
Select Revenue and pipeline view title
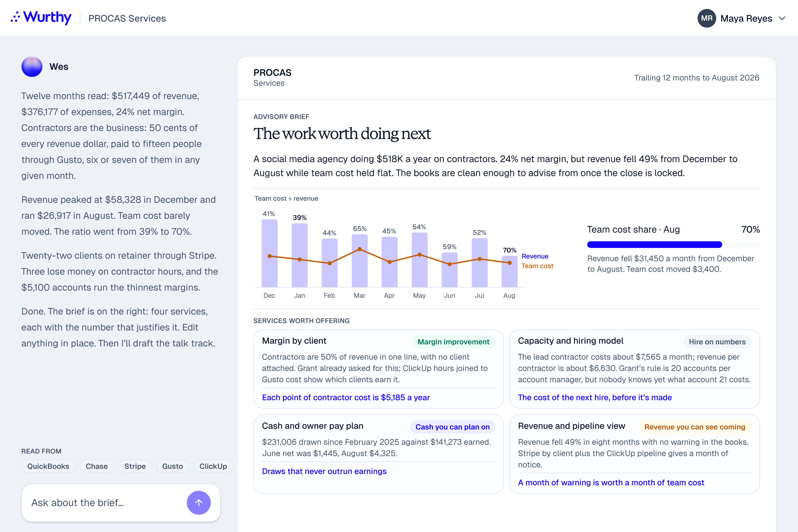(x=571, y=426)
